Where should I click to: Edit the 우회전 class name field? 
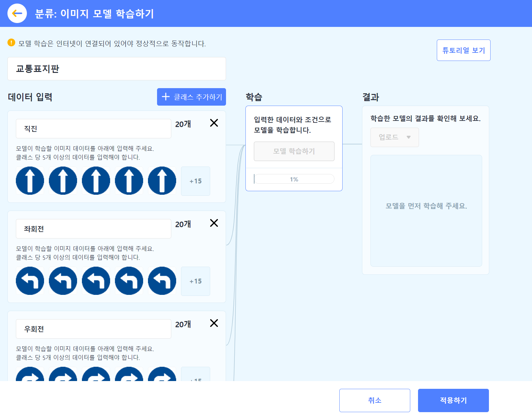pos(94,329)
